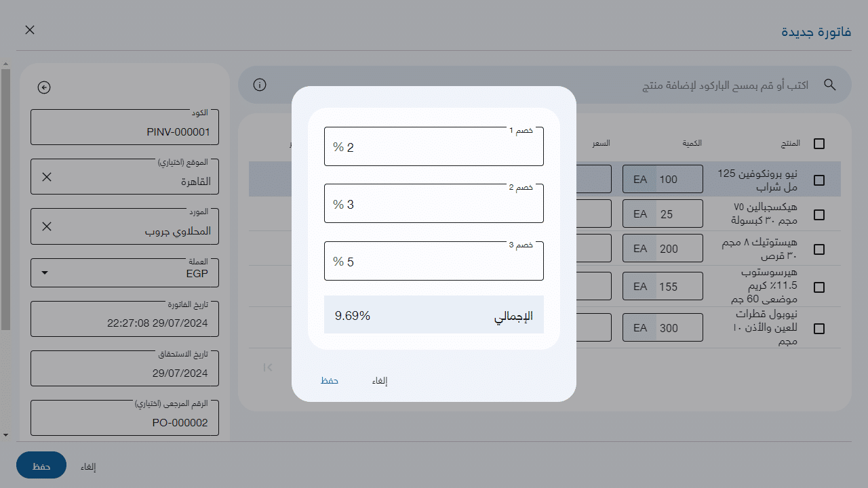Click the back arrow icon in side panel
Image resolution: width=868 pixels, height=488 pixels.
coord(45,87)
